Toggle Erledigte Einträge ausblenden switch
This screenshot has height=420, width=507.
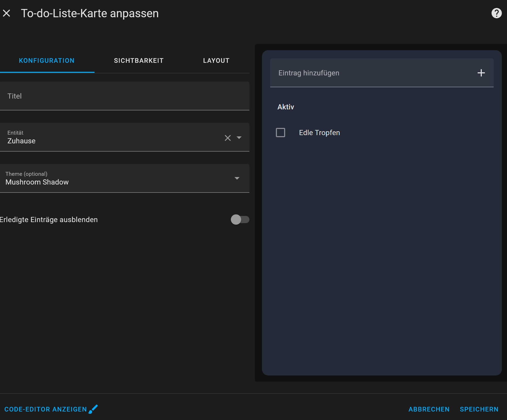coord(240,220)
